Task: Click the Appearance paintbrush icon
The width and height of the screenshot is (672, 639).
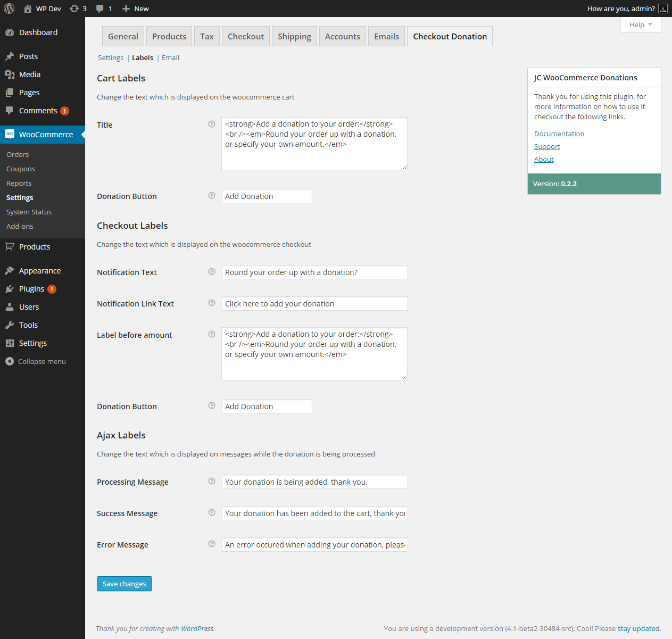Action: tap(10, 271)
